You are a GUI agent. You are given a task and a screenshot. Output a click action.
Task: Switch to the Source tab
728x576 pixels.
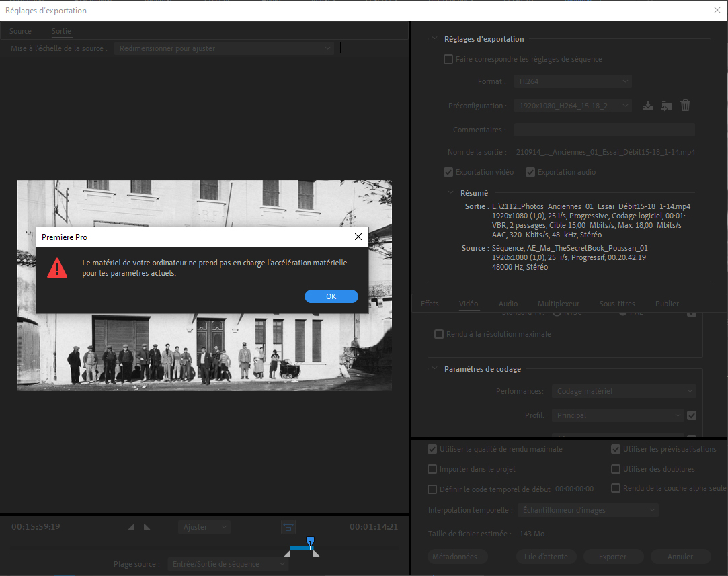pyautogui.click(x=20, y=31)
